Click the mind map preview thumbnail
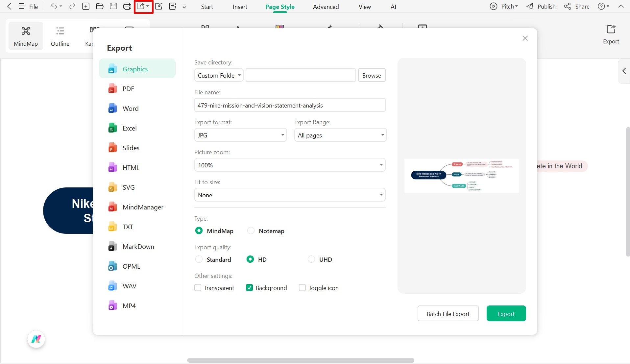Screen dimensions: 630x364 [462, 176]
